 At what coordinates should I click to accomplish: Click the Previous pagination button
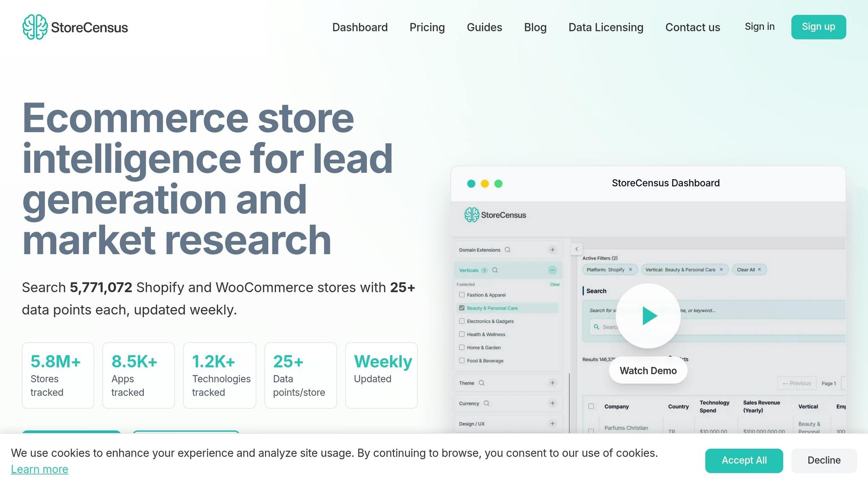point(797,383)
